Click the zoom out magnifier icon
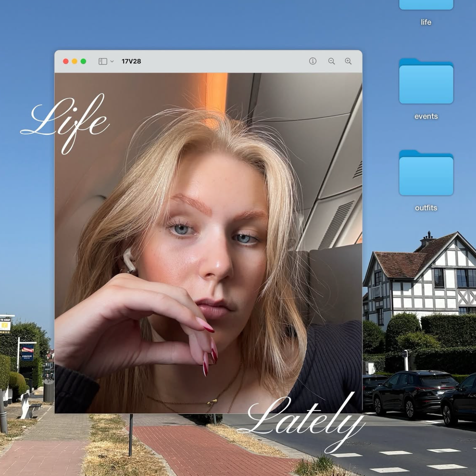The image size is (476, 476). point(331,61)
